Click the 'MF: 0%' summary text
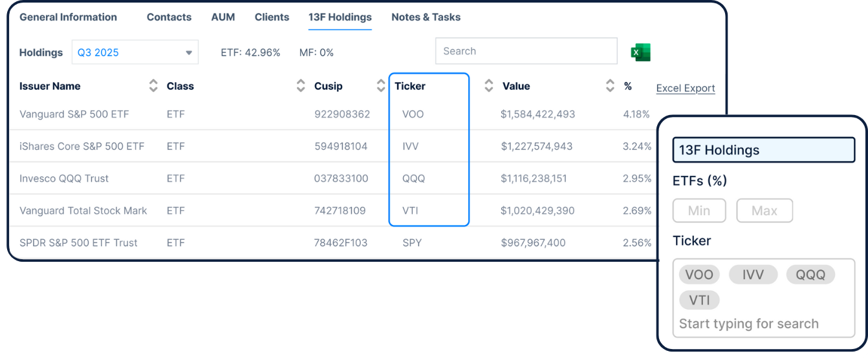Viewport: 868px width, 360px height. (316, 52)
